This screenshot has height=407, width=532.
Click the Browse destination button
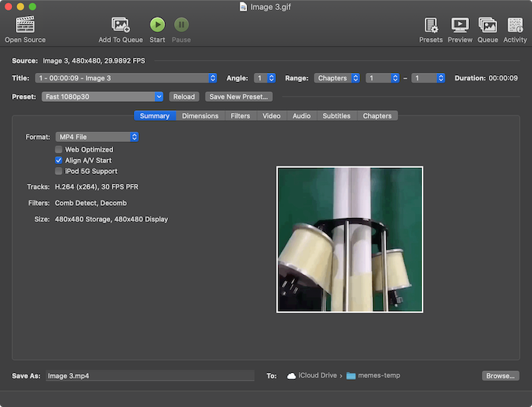[500, 376]
